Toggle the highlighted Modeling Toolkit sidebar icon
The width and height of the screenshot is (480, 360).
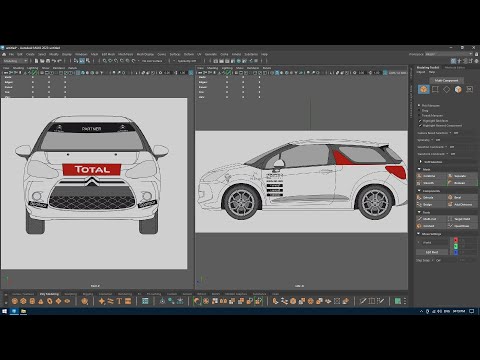click(453, 61)
